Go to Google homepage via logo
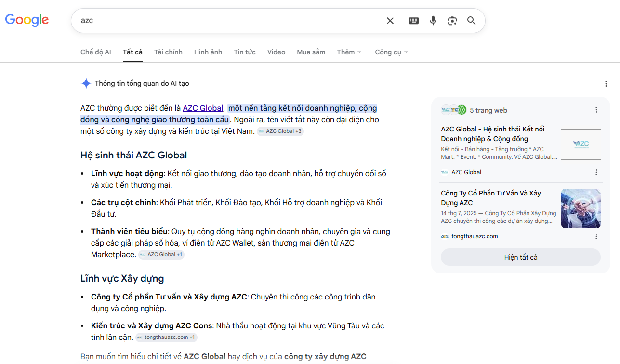Image resolution: width=620 pixels, height=364 pixels. tap(27, 20)
